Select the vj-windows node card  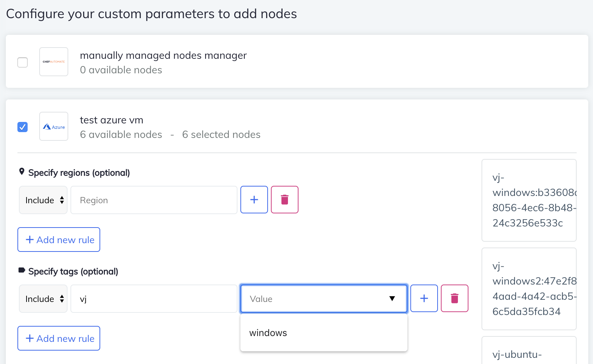(x=529, y=200)
